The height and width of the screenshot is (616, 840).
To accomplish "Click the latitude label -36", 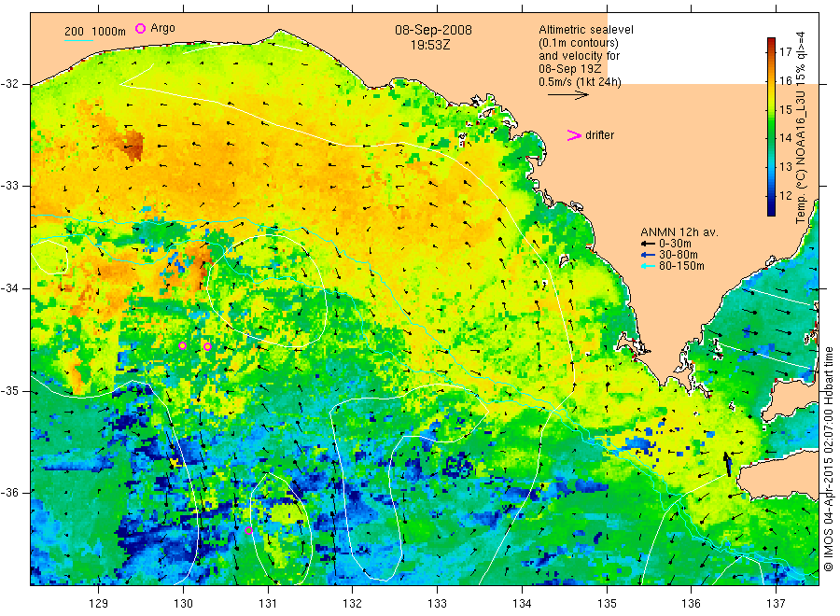I will click(x=9, y=492).
